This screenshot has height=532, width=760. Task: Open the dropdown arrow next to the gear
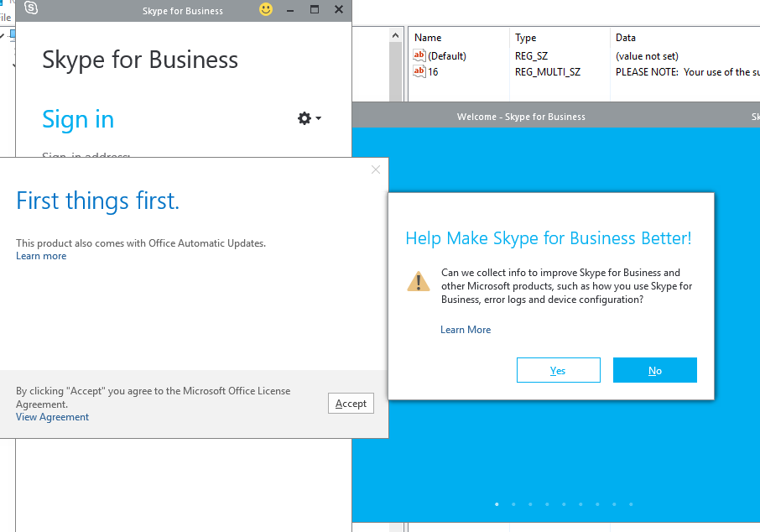[x=317, y=118]
